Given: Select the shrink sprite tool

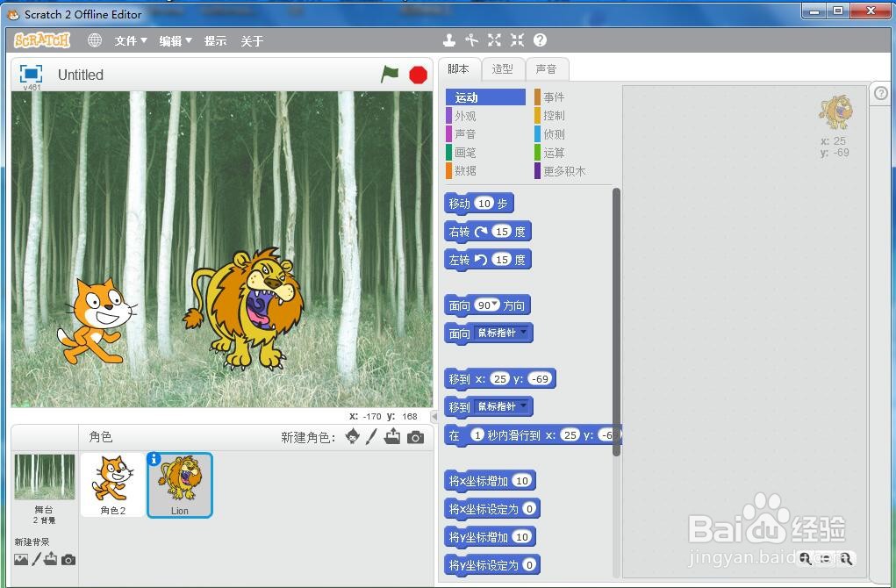Looking at the screenshot, I should (x=517, y=40).
